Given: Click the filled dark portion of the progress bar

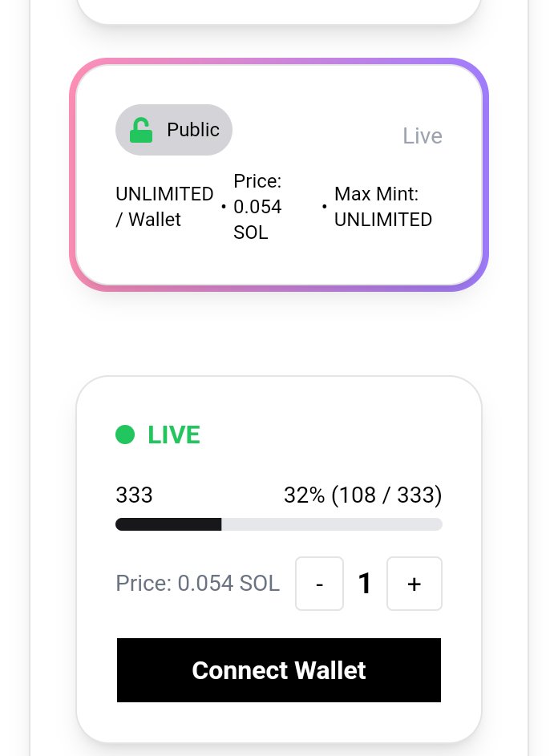Looking at the screenshot, I should (x=168, y=524).
